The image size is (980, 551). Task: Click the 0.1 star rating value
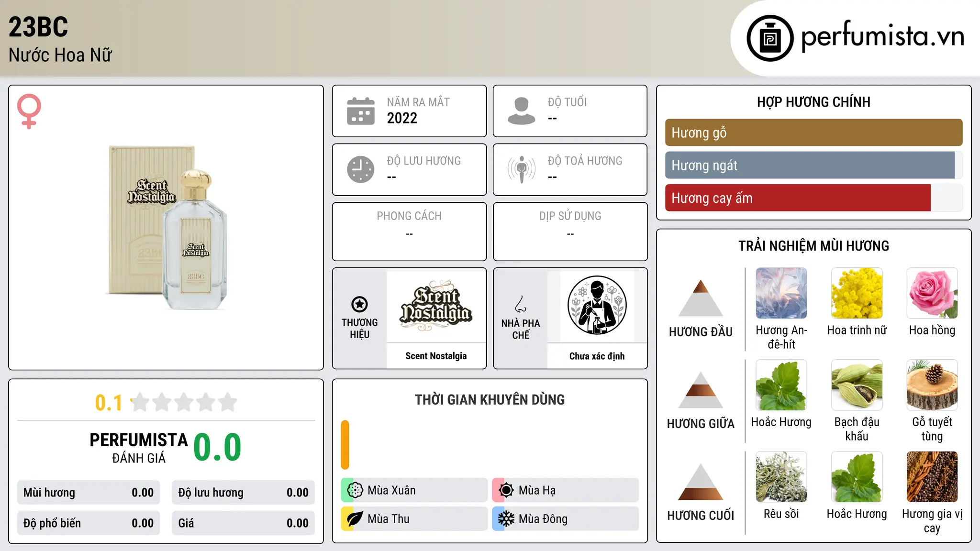pyautogui.click(x=109, y=403)
